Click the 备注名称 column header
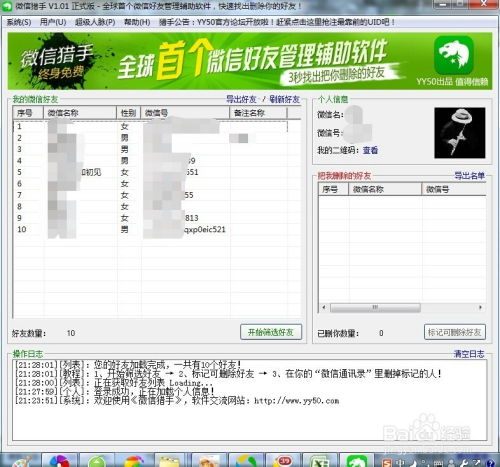The height and width of the screenshot is (467, 500). click(x=258, y=113)
